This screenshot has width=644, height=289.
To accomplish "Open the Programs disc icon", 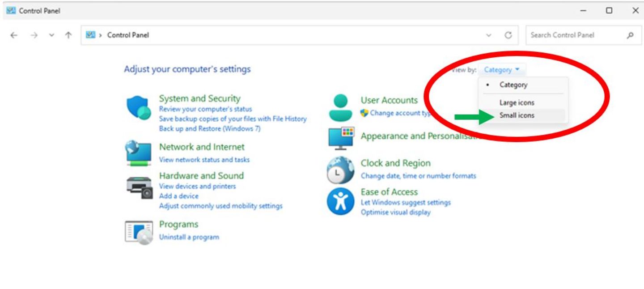I will 139,232.
